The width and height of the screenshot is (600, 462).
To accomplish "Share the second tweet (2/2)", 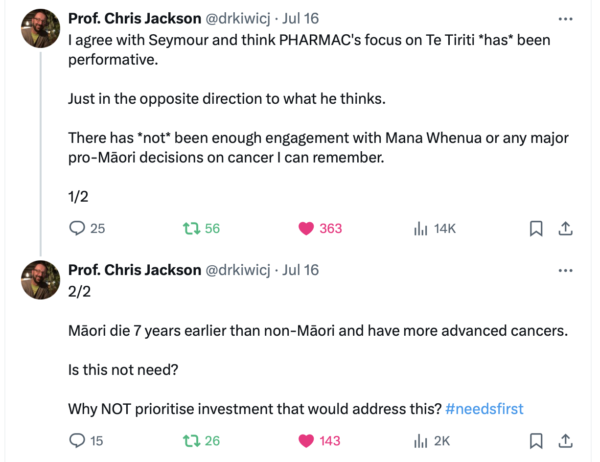I will click(x=565, y=440).
